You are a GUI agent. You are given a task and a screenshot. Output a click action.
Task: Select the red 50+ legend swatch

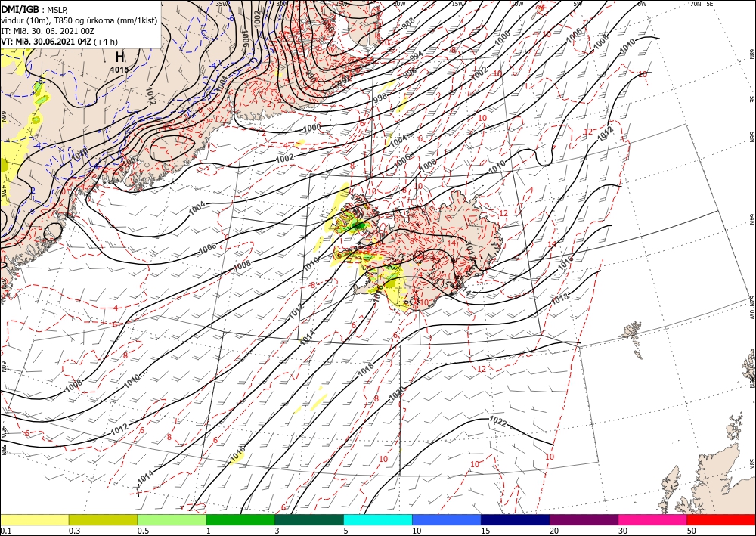point(721,519)
